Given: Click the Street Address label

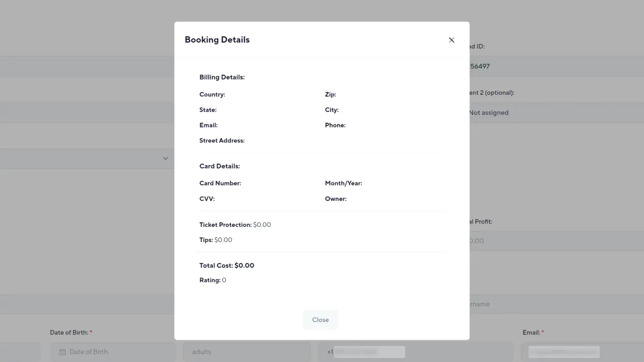Looking at the screenshot, I should [x=222, y=140].
